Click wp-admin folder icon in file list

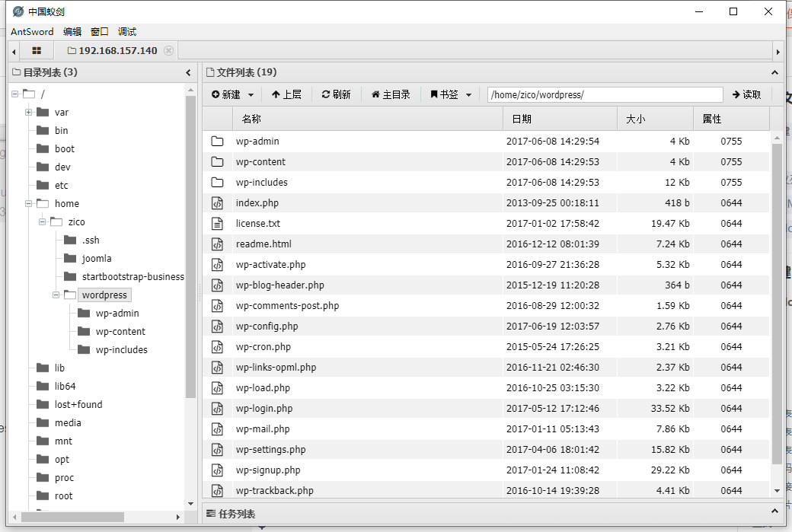[x=217, y=141]
